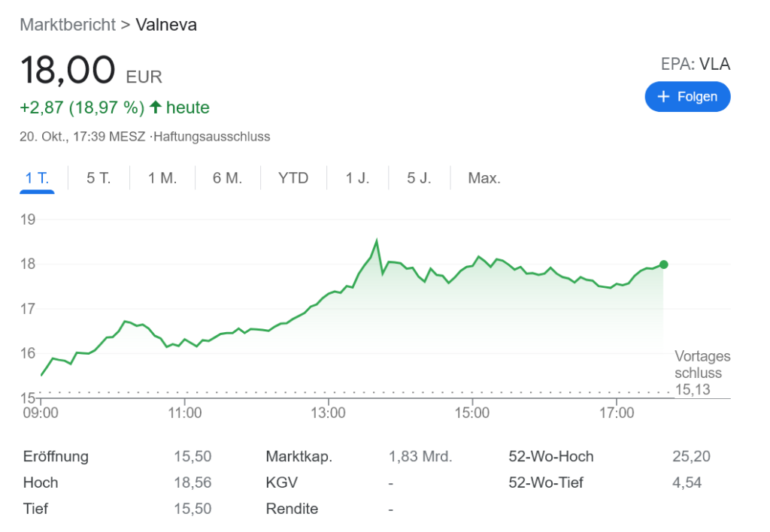The height and width of the screenshot is (532, 770).
Task: Show the 1 M. chart range
Action: click(x=162, y=178)
